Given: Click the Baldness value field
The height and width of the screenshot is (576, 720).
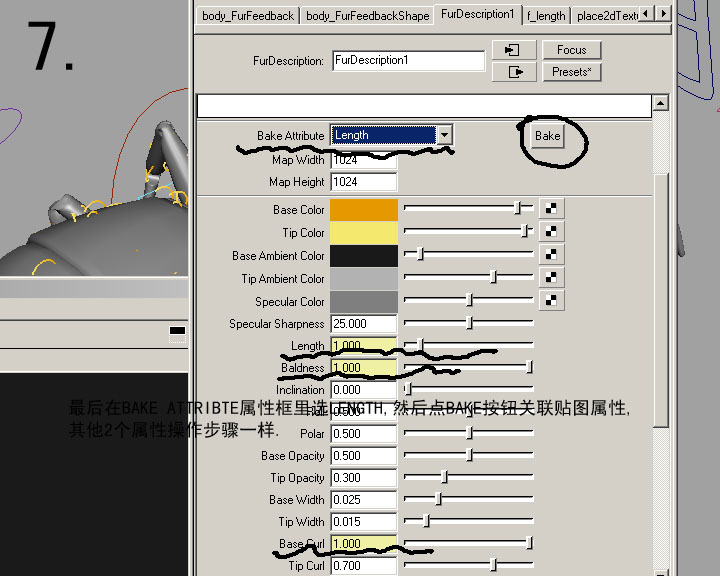Looking at the screenshot, I should click(364, 368).
